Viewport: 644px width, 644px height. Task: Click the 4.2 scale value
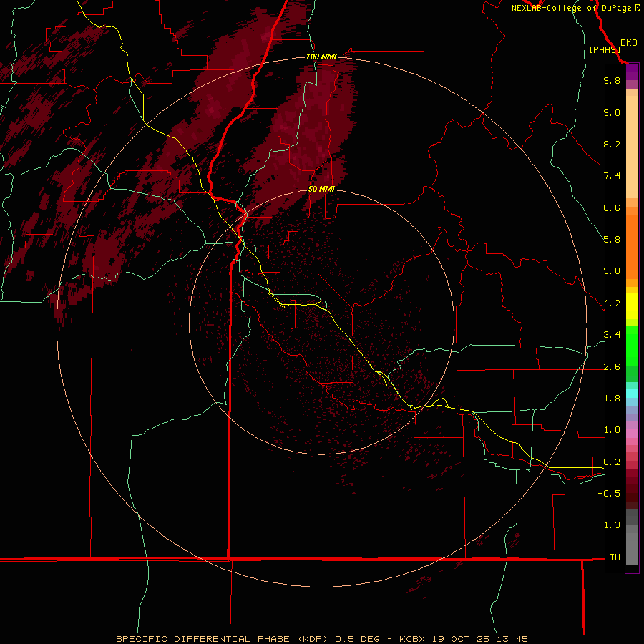[x=612, y=303]
